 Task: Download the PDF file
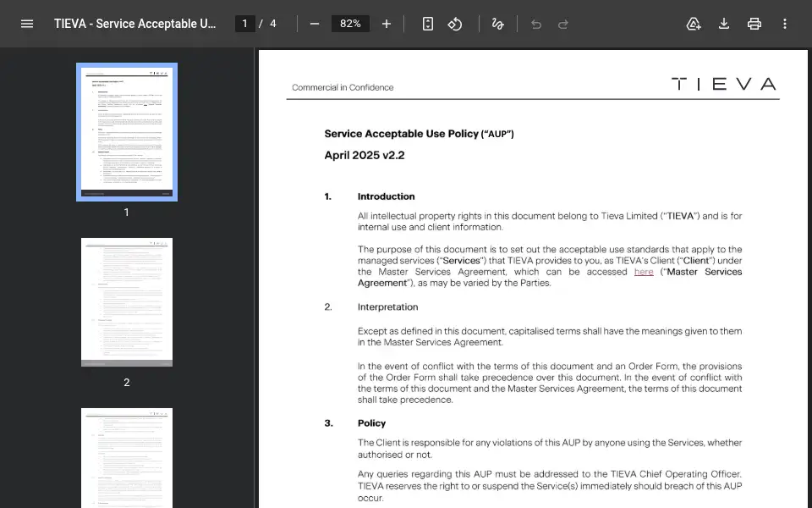click(724, 24)
